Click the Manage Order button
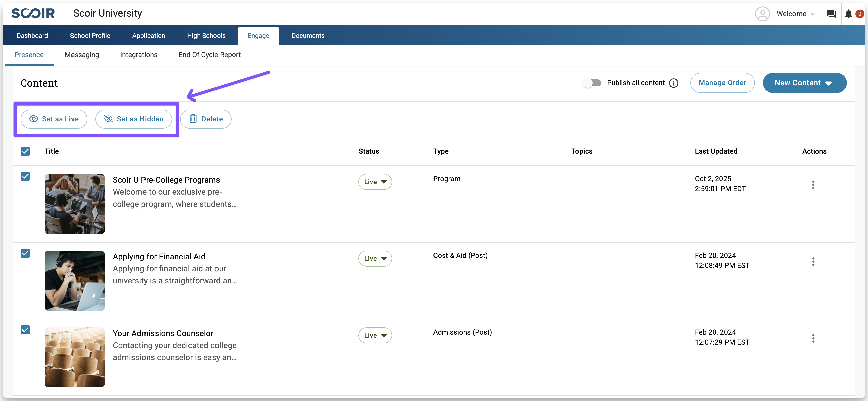The width and height of the screenshot is (868, 401). [722, 83]
